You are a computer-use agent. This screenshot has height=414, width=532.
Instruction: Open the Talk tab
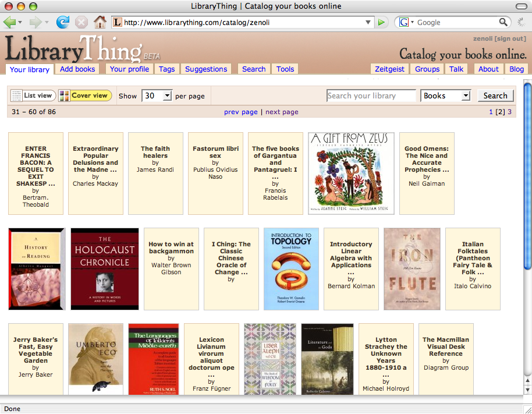[x=456, y=69]
